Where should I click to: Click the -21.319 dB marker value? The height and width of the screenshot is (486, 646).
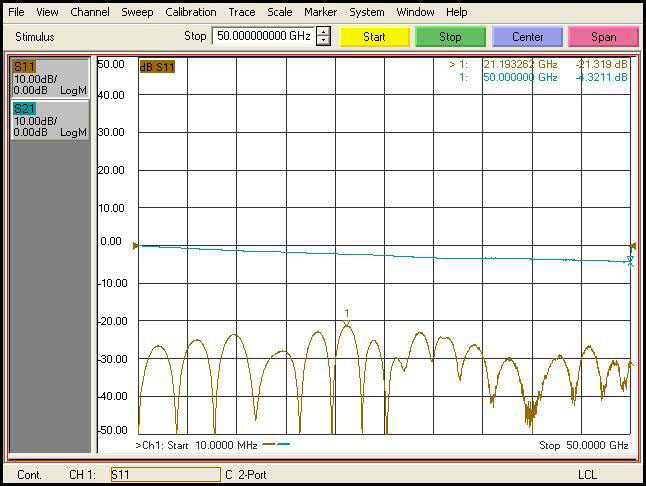[x=602, y=64]
